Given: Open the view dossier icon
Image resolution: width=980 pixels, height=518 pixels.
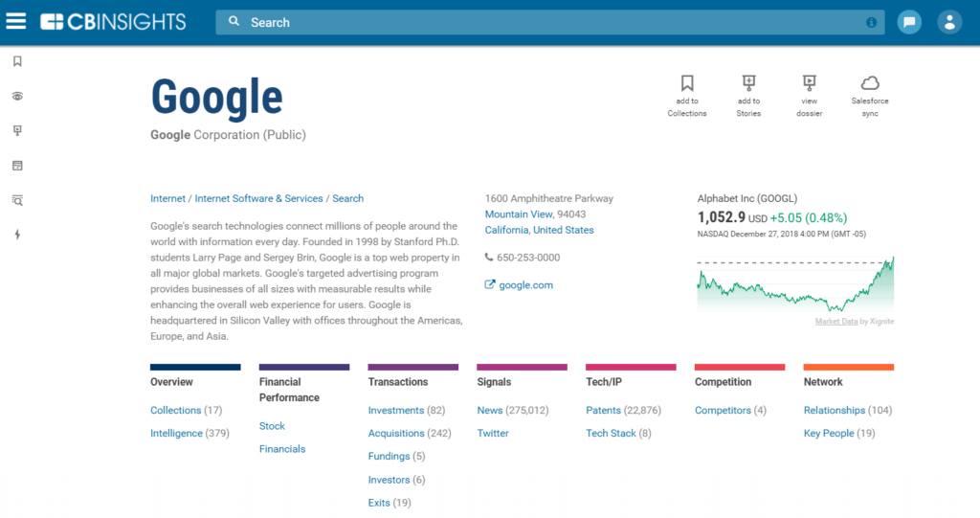Looking at the screenshot, I should coord(810,84).
